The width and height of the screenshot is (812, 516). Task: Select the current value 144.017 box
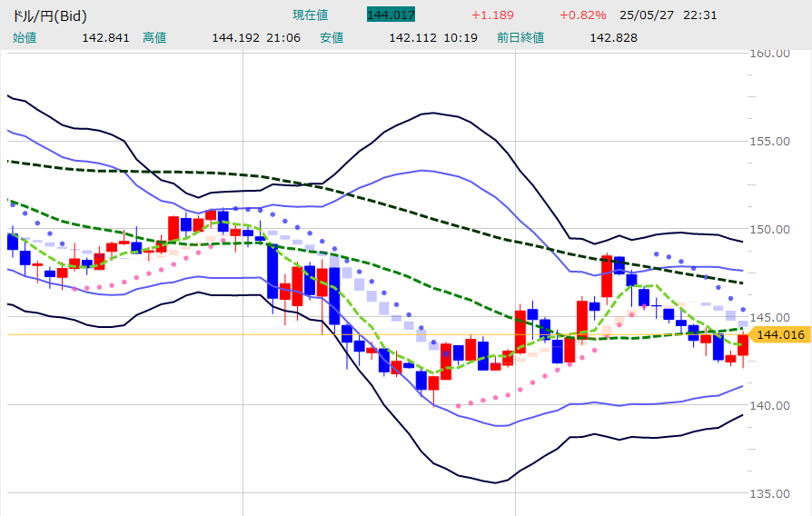pos(391,15)
